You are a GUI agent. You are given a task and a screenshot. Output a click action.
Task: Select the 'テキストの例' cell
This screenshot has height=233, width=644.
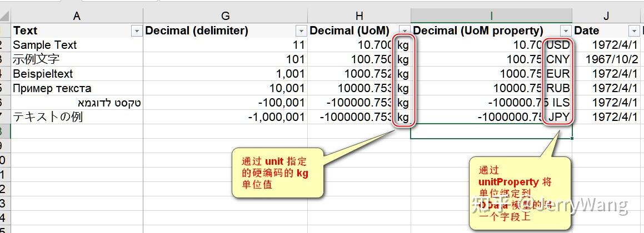pos(77,117)
